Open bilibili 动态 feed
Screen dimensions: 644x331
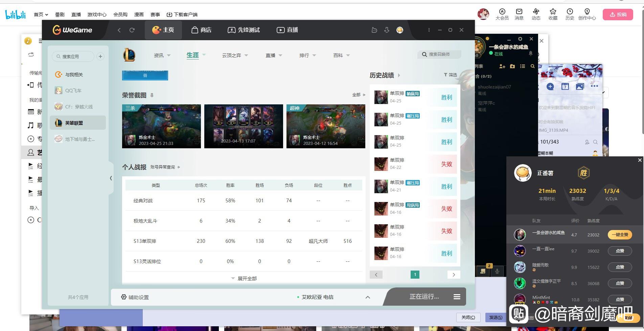tap(536, 15)
